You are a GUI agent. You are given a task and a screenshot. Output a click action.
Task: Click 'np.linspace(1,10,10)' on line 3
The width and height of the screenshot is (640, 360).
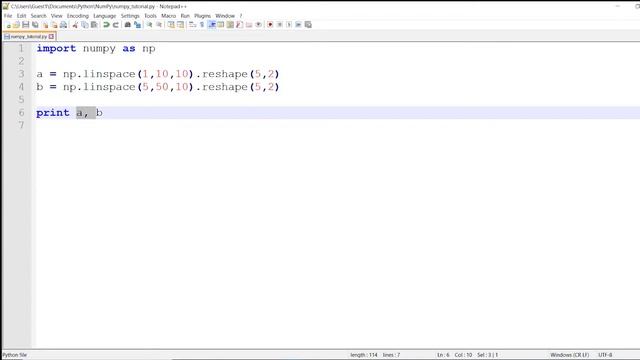point(128,74)
